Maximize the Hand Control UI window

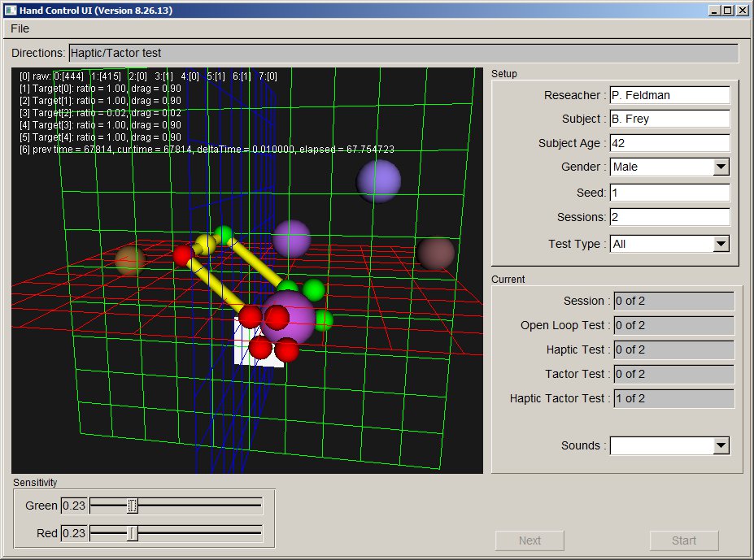pos(727,11)
